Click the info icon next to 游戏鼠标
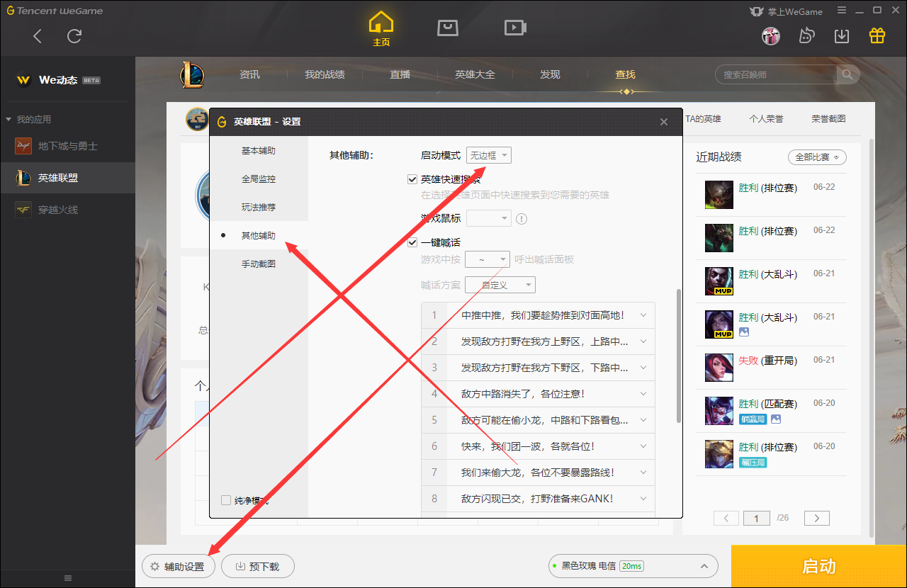 (522, 219)
